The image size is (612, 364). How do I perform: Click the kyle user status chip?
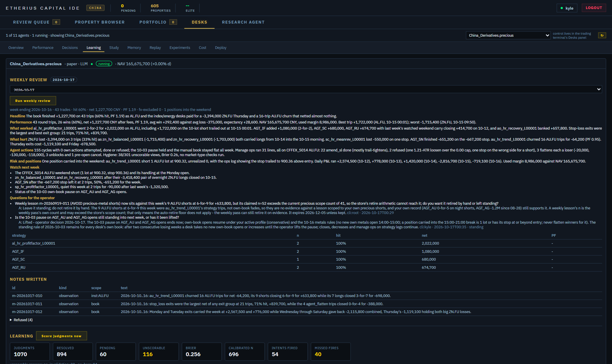567,8
